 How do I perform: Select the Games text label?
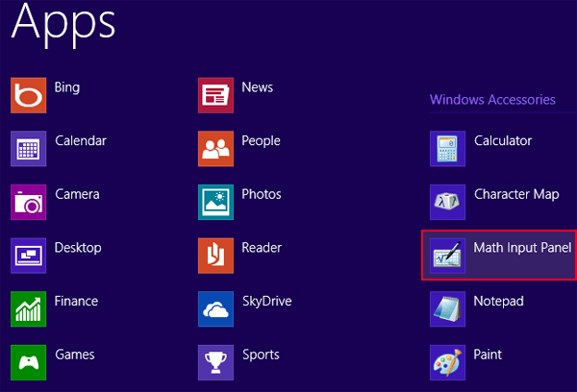coord(75,355)
